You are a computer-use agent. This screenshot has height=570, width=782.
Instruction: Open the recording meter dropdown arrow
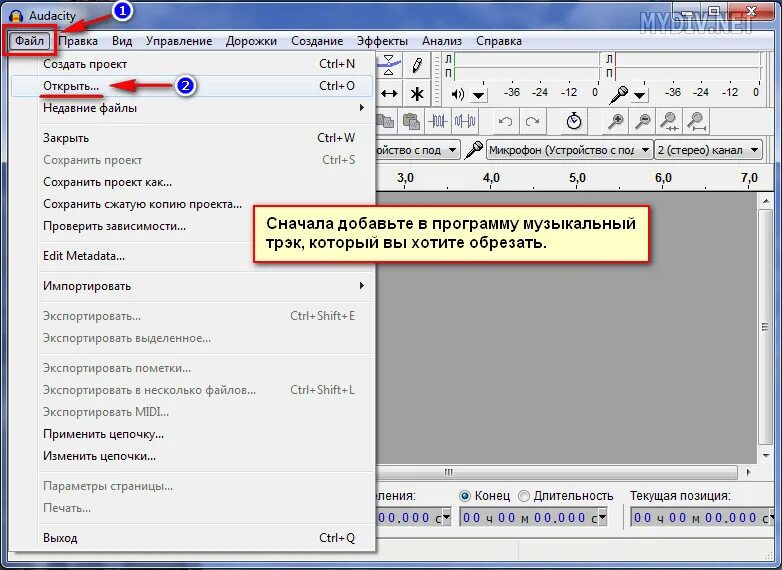[x=640, y=95]
